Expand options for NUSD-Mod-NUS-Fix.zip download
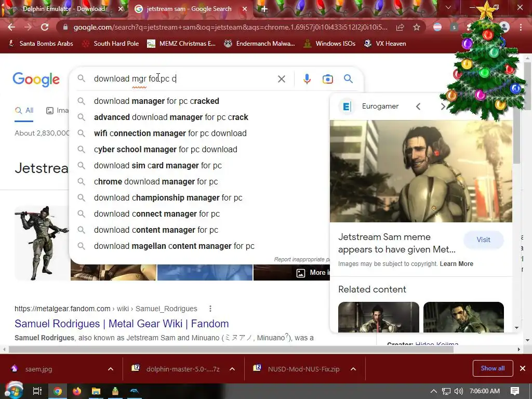 [x=353, y=369]
